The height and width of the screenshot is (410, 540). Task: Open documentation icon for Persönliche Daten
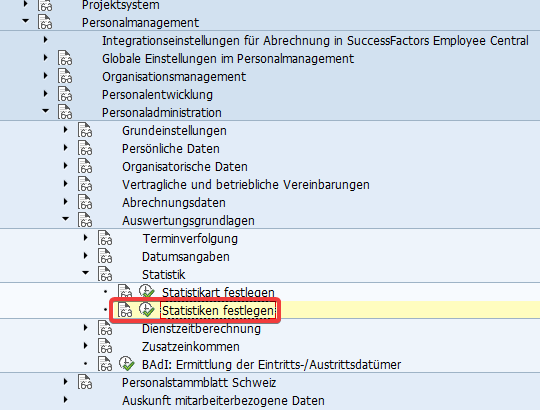(85, 148)
